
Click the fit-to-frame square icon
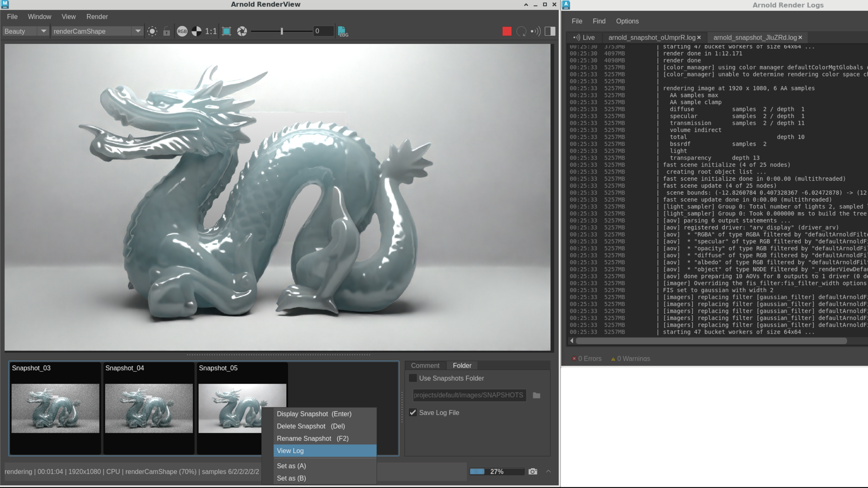click(226, 31)
